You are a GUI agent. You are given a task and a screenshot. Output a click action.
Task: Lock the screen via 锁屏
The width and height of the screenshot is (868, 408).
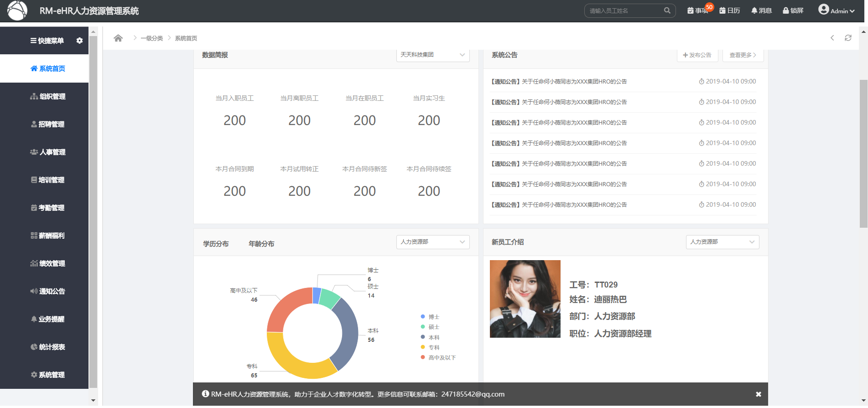click(793, 10)
